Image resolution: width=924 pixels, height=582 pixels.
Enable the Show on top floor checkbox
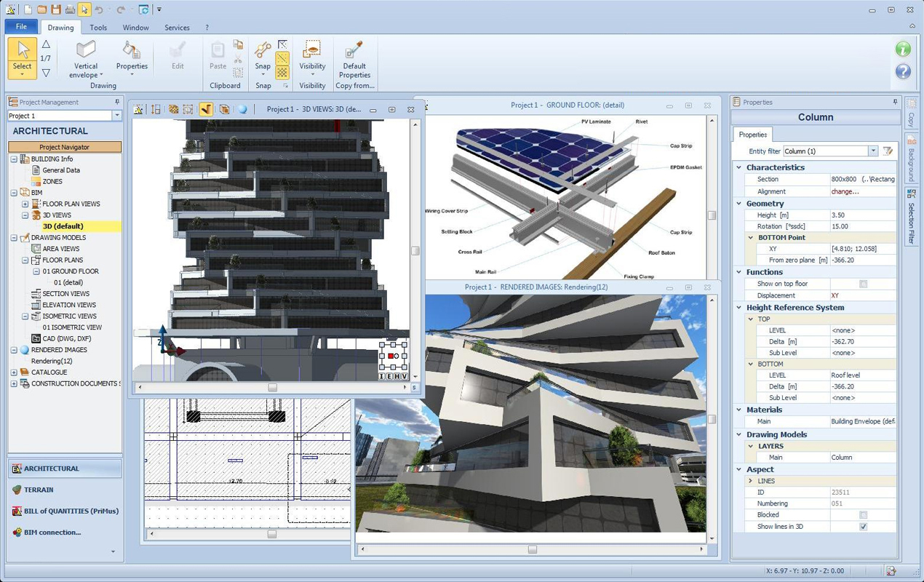click(863, 284)
